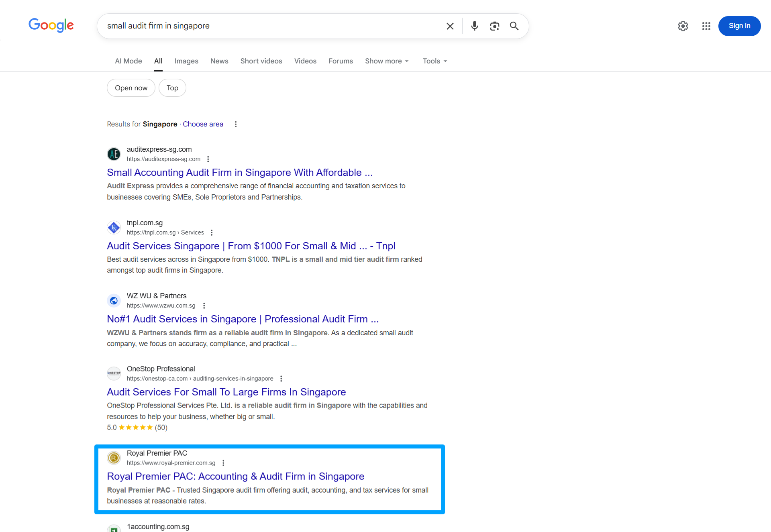The height and width of the screenshot is (532, 771).
Task: Open the settings gear icon
Action: click(683, 26)
